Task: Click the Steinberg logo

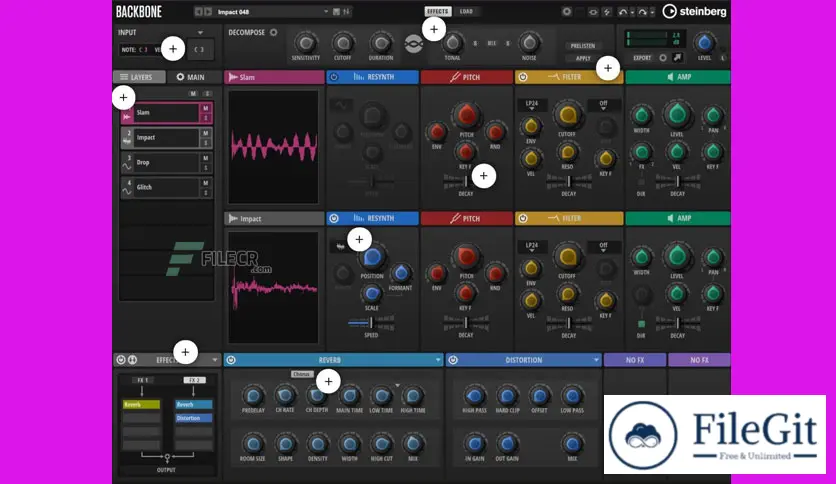Action: pos(694,11)
